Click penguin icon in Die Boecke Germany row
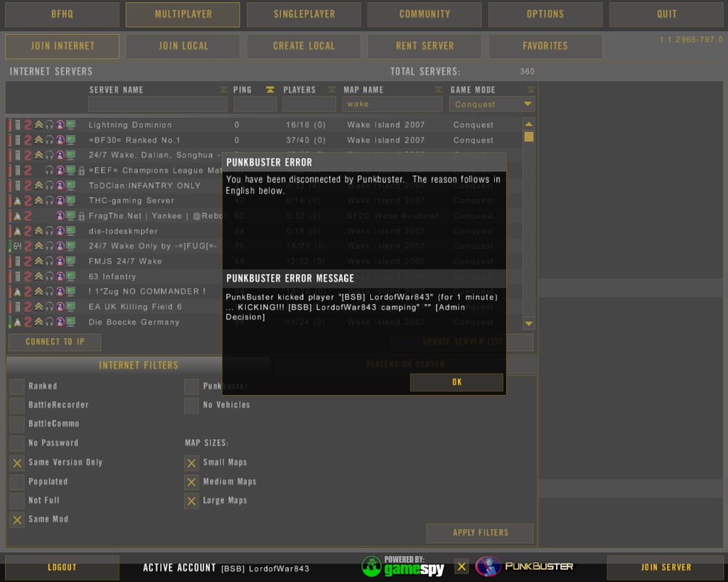Image resolution: width=728 pixels, height=582 pixels. point(17,322)
